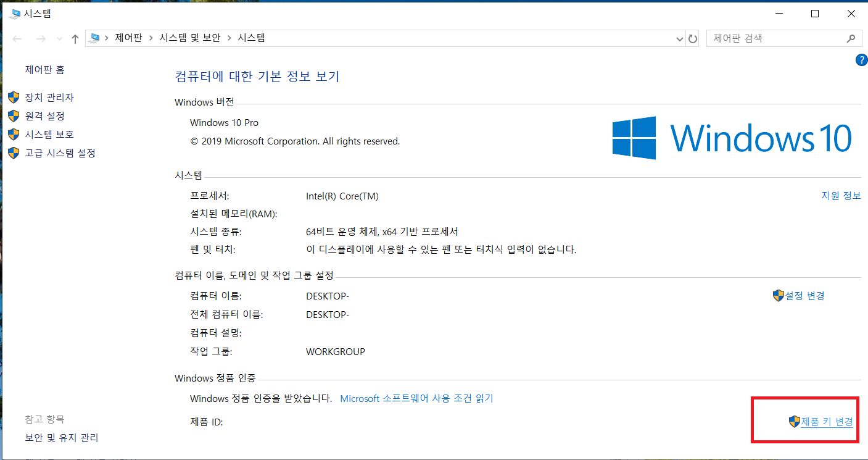Screen dimensions: 868x460
Task: Click the magnifier search icon
Action: (851, 38)
